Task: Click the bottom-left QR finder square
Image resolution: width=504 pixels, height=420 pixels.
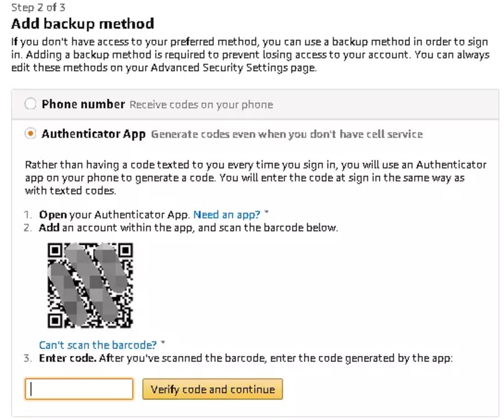Action: tap(55, 320)
